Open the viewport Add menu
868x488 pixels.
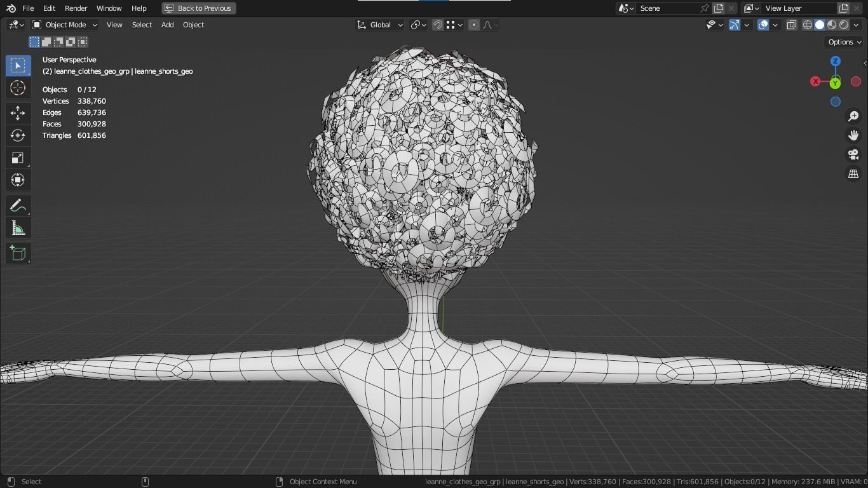(x=167, y=25)
